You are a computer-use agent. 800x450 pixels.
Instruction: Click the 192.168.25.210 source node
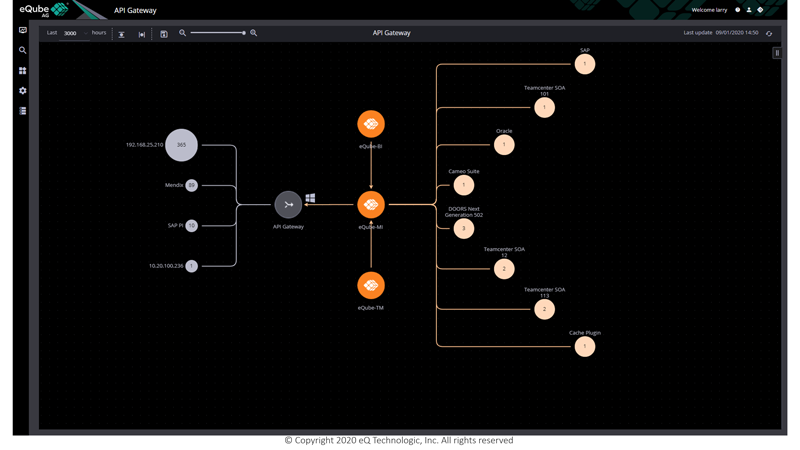tap(181, 145)
